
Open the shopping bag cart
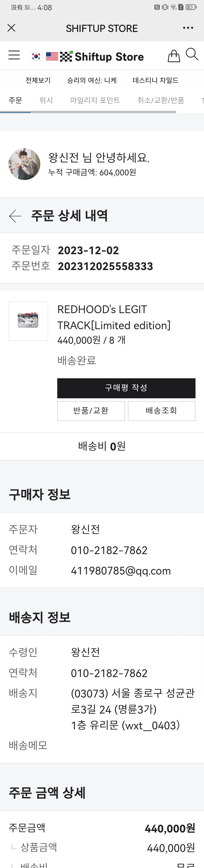tap(174, 56)
